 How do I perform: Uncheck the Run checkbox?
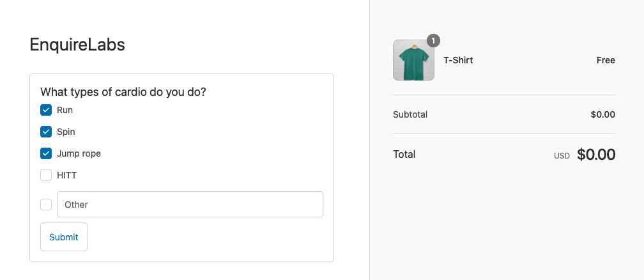[x=46, y=110]
